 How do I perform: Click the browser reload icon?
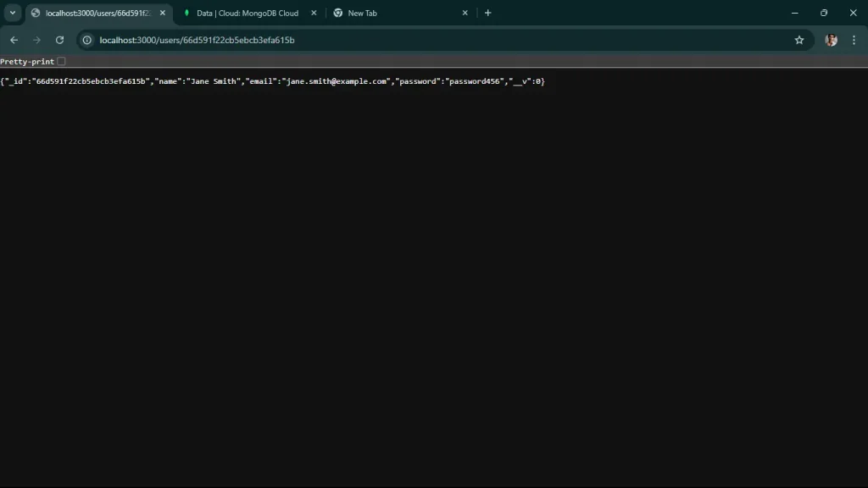tap(59, 40)
